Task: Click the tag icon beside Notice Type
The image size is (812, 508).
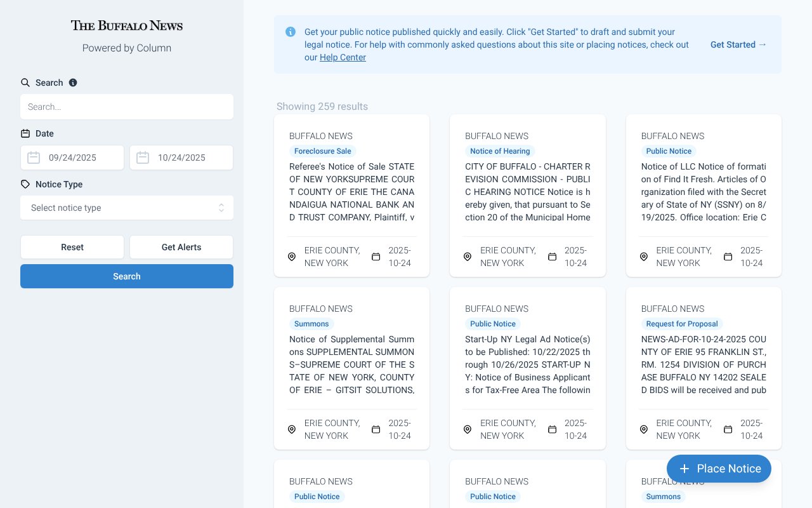Action: coord(25,184)
